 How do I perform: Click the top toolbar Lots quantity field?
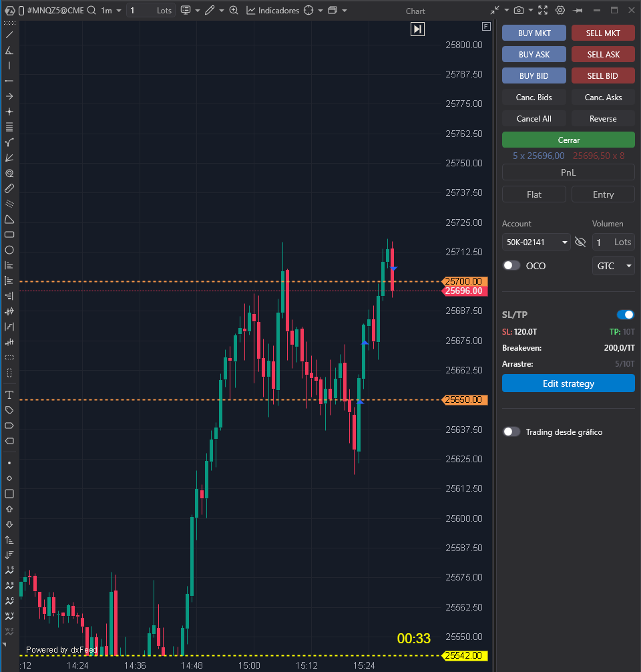point(151,10)
